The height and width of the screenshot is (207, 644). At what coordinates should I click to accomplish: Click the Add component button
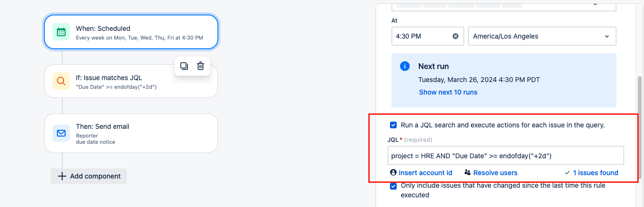click(89, 176)
